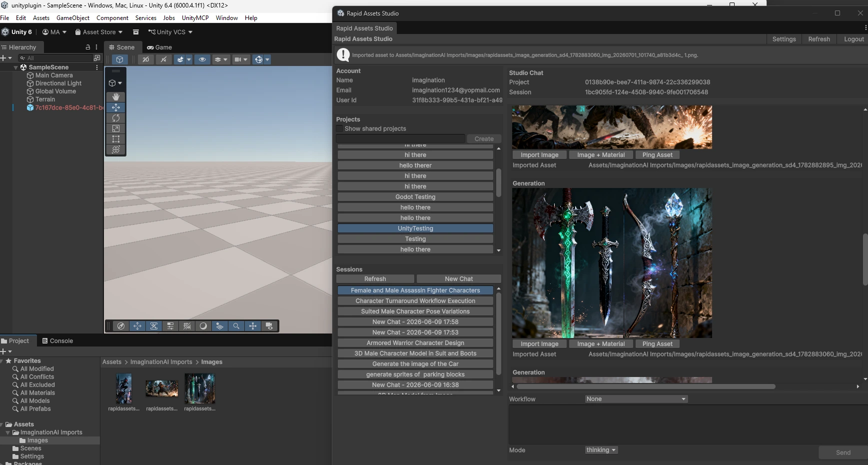Click the compass icon in bottom overlay bar
This screenshot has width=868, height=465.
[120, 326]
